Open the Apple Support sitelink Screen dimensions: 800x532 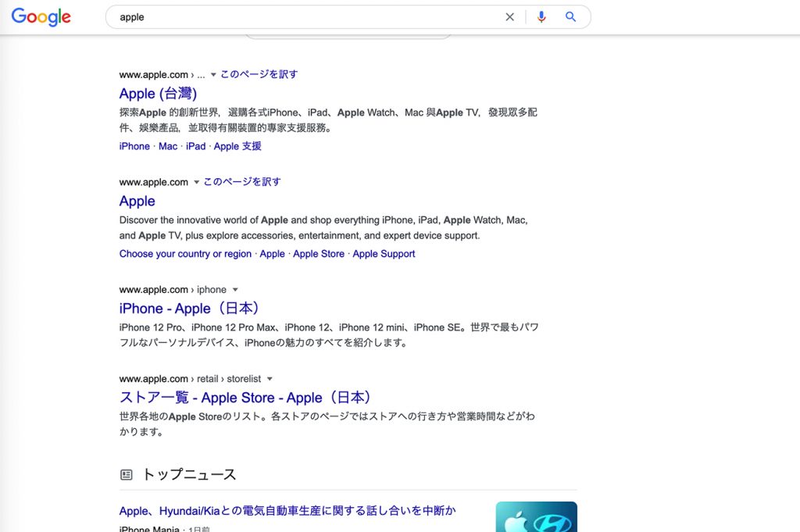click(x=384, y=254)
